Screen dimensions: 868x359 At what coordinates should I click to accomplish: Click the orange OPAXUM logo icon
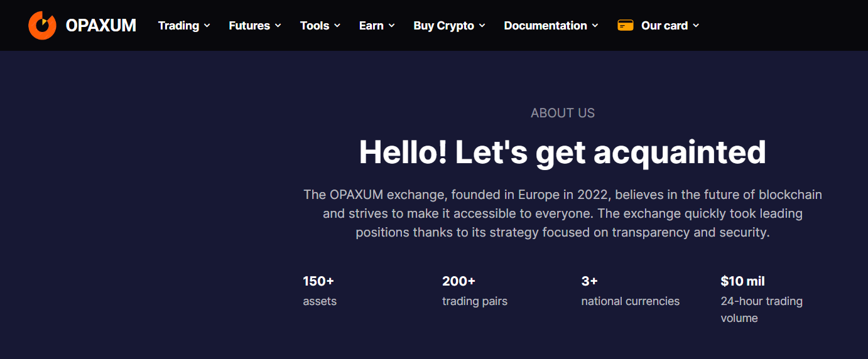coord(42,25)
